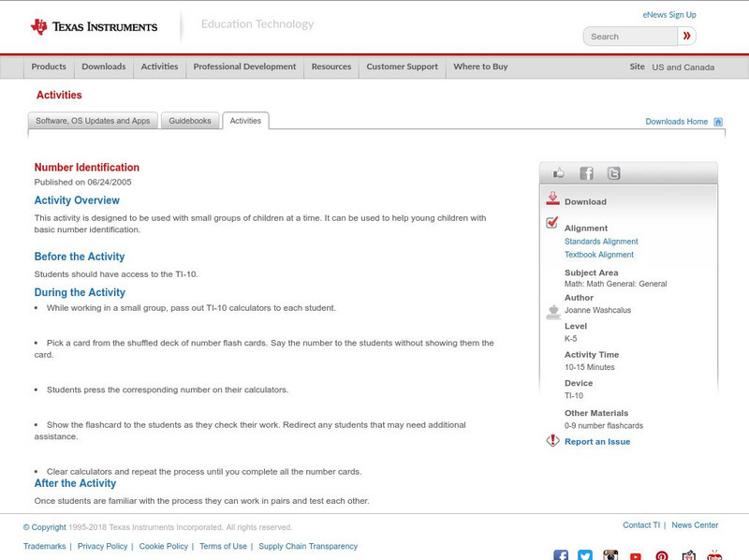Click the 10-15 Minutes activity time
The height and width of the screenshot is (560, 749).
[590, 367]
